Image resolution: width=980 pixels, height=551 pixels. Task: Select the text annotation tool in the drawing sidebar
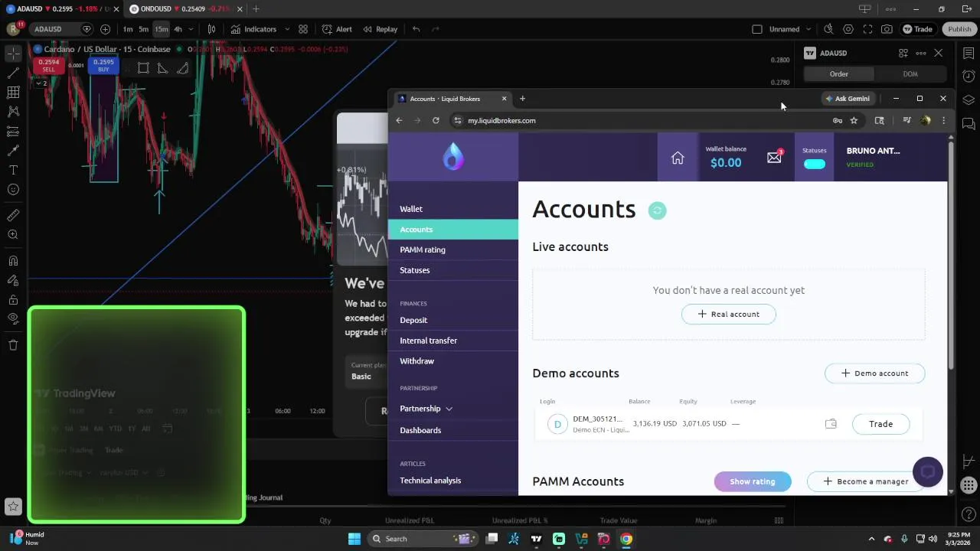coord(13,170)
